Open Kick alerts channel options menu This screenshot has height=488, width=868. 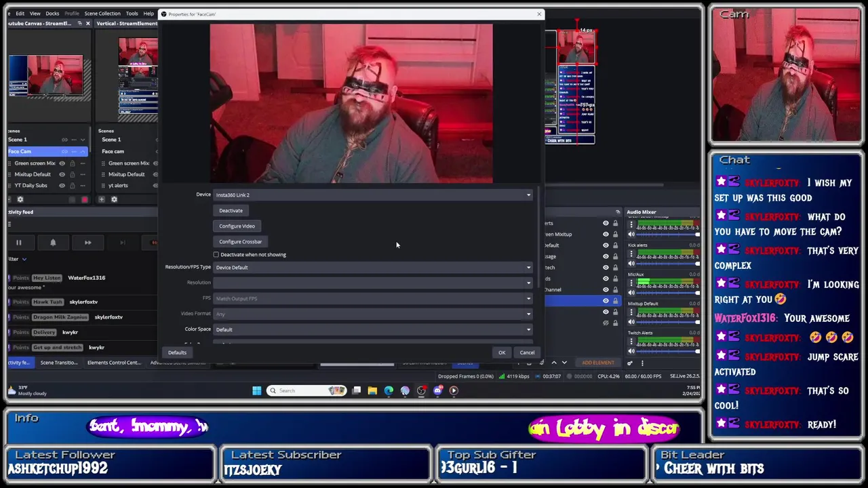pos(631,253)
